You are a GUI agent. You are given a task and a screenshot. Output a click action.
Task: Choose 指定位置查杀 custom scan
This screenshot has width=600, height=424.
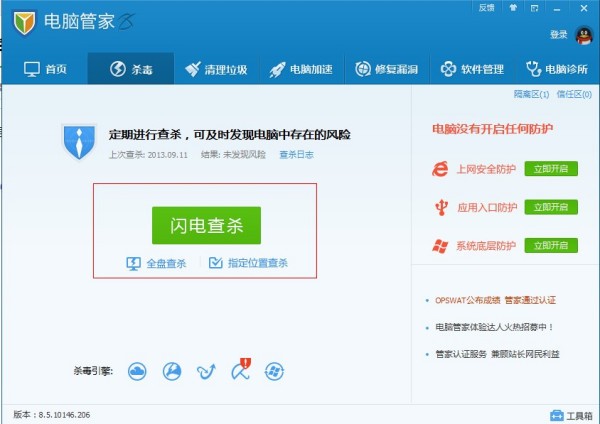(258, 263)
